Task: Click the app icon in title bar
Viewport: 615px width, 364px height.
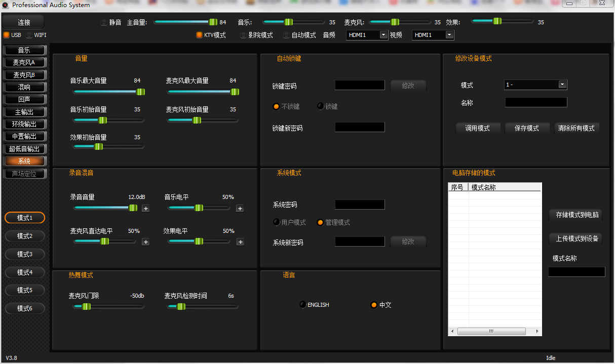Action: point(5,5)
